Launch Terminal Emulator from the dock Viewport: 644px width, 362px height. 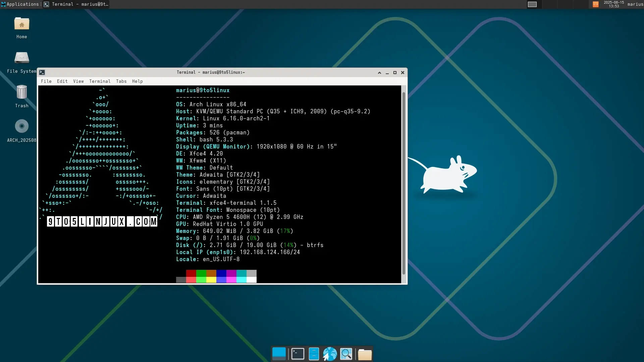(x=298, y=354)
